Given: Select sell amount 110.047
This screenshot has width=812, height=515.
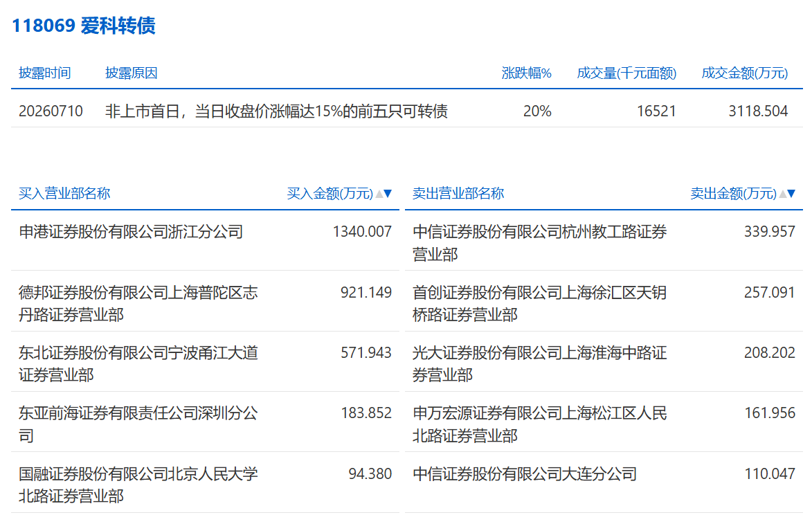Looking at the screenshot, I should pyautogui.click(x=770, y=474).
